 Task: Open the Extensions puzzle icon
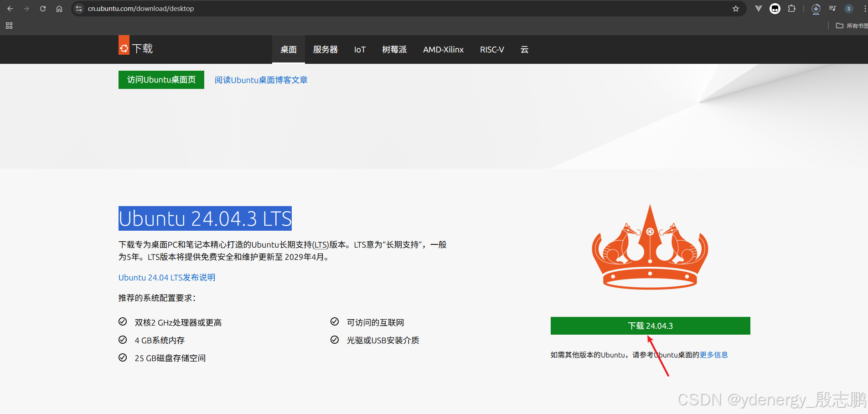792,9
